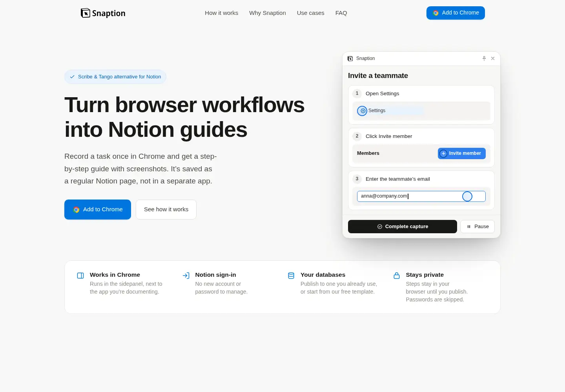Click the step 1 number badge
The width and height of the screenshot is (565, 392).
click(x=357, y=93)
